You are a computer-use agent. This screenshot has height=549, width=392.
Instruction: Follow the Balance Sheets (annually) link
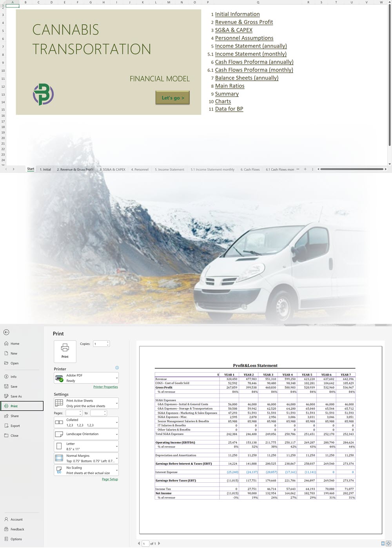(247, 78)
